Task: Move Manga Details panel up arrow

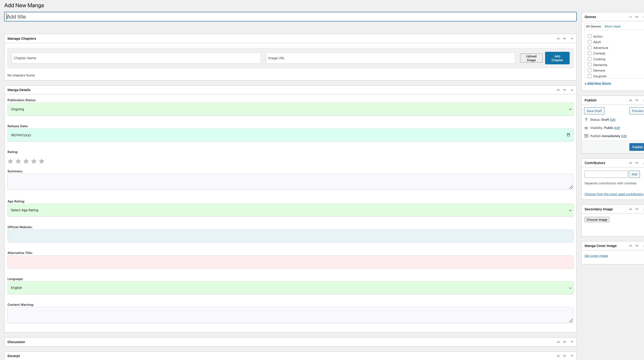Action: (558, 90)
